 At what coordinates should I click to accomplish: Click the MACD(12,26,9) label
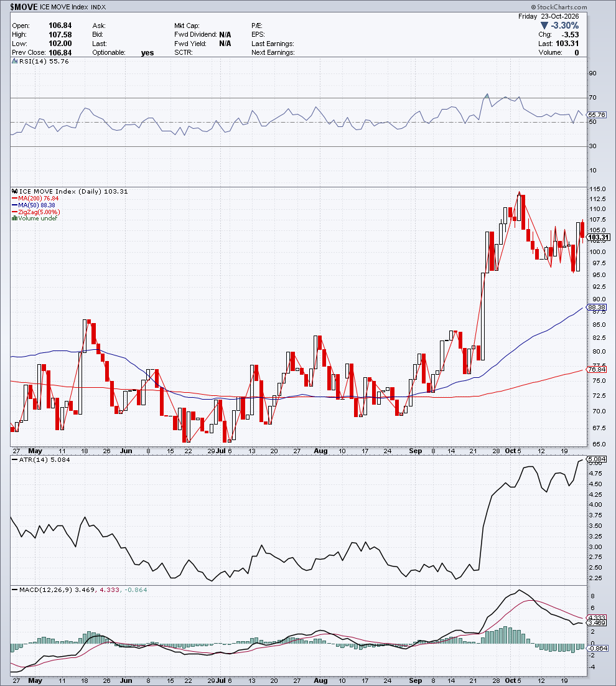point(46,590)
